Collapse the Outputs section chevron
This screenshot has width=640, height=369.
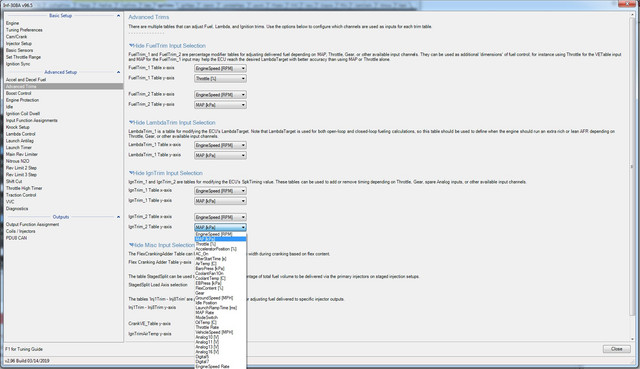pos(118,217)
